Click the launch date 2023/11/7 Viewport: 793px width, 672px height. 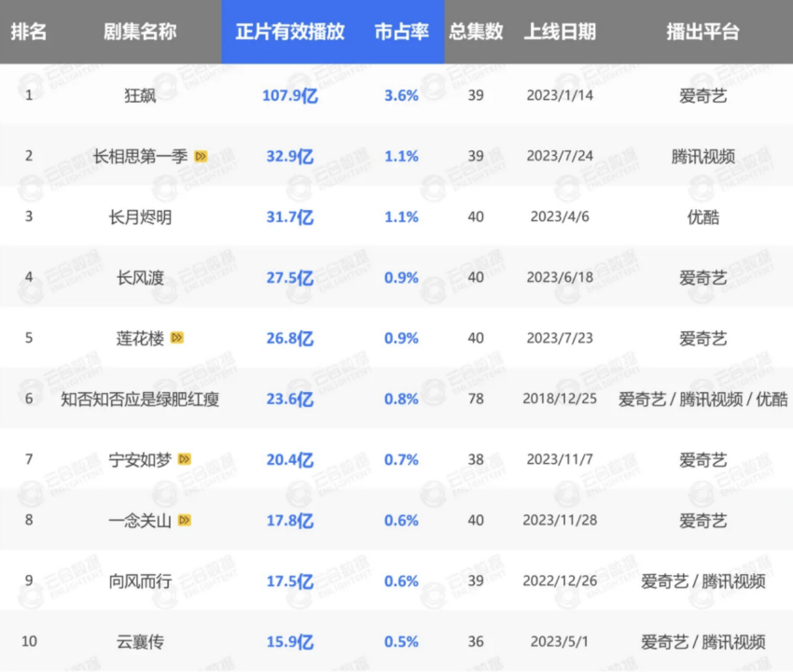click(x=560, y=459)
